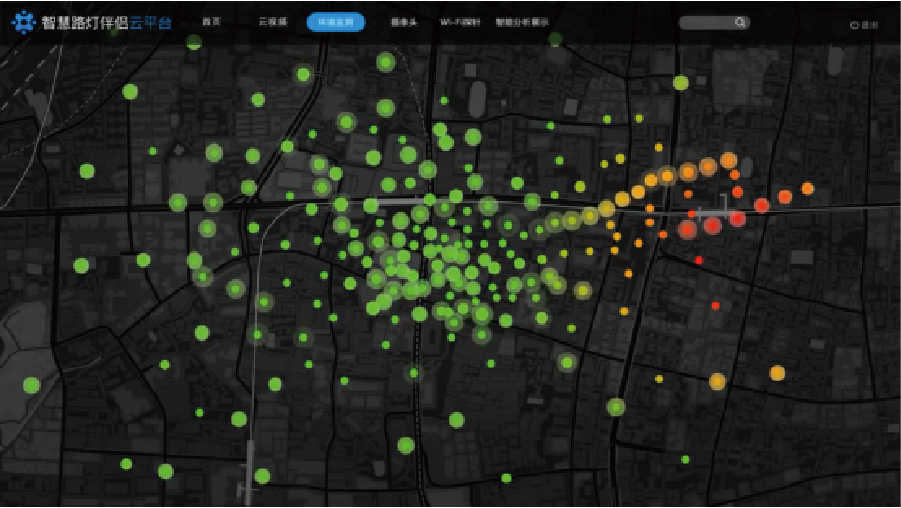The width and height of the screenshot is (901, 508).
Task: Open the 智能分析展示 tab
Action: click(x=521, y=22)
